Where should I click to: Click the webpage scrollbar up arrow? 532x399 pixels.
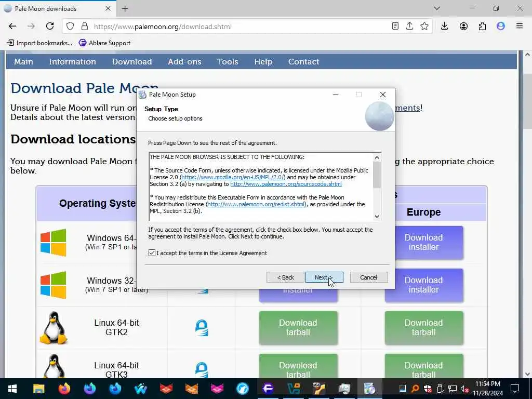[x=528, y=54]
